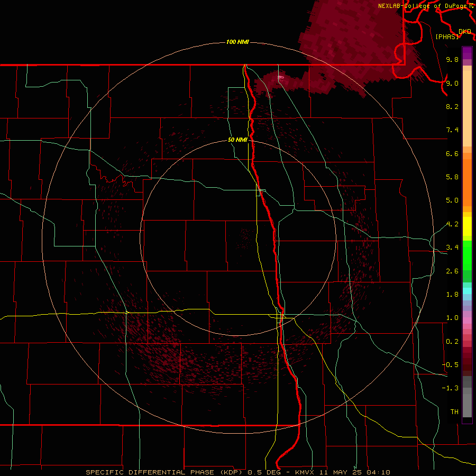Click the bright green color bar segment

tap(467, 255)
